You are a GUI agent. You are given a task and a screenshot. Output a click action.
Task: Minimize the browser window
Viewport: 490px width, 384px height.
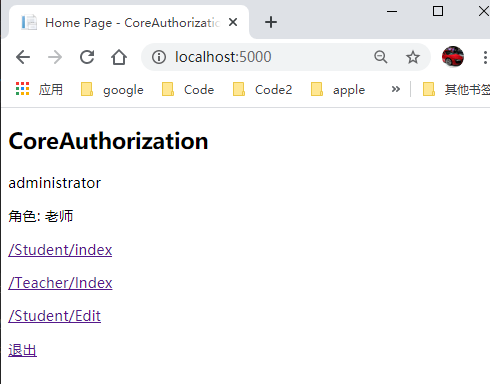pyautogui.click(x=392, y=11)
